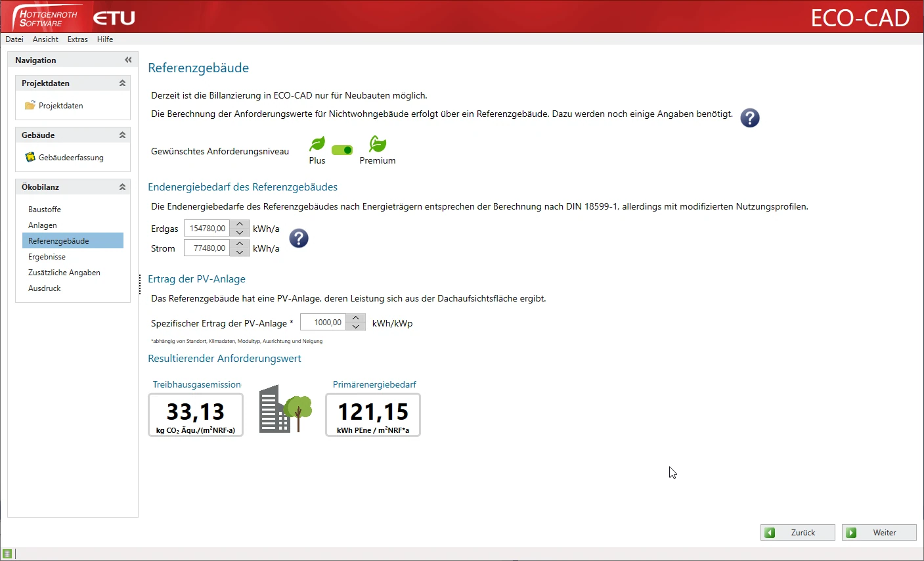The height and width of the screenshot is (561, 924).
Task: Click the Zurück button
Action: (x=797, y=533)
